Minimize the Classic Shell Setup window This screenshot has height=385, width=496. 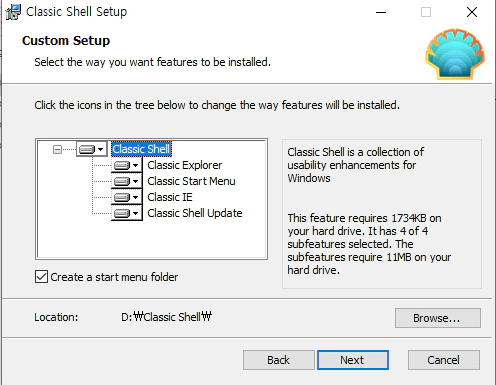pyautogui.click(x=381, y=12)
